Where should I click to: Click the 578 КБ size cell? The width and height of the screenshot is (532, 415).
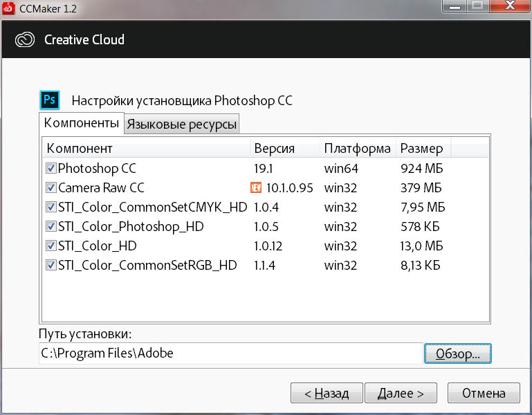point(420,226)
